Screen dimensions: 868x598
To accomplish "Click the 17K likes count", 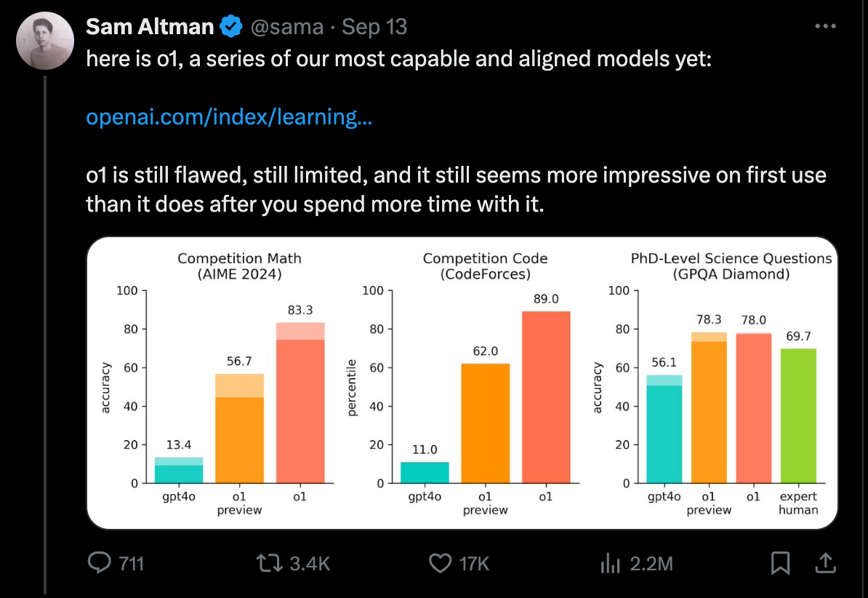I will coord(475,563).
